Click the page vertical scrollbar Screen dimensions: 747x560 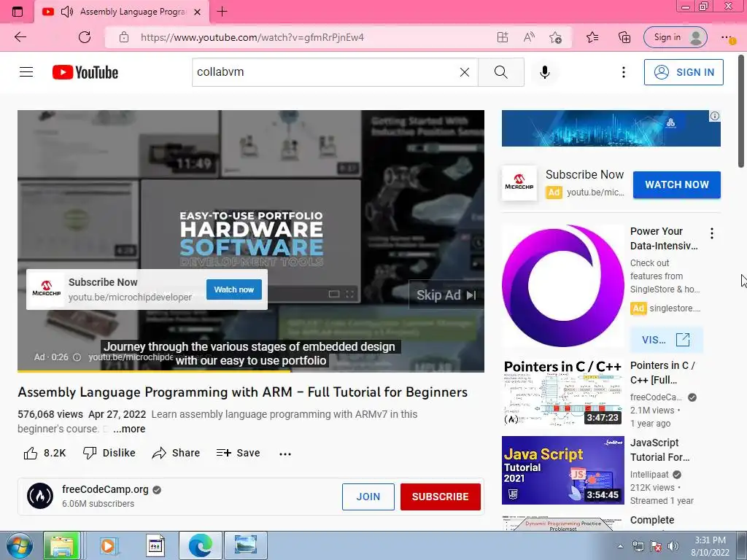click(x=742, y=112)
